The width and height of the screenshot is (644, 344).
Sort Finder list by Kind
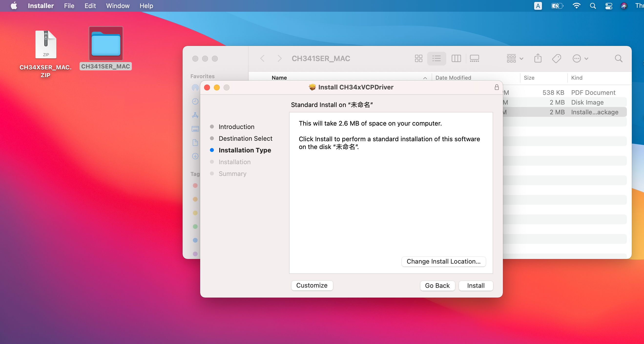pyautogui.click(x=577, y=77)
